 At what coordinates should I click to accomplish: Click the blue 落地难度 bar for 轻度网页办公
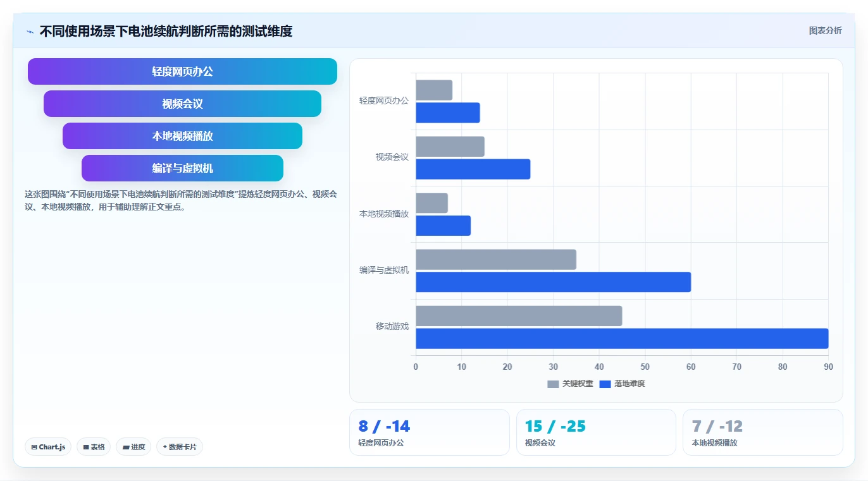pos(448,113)
